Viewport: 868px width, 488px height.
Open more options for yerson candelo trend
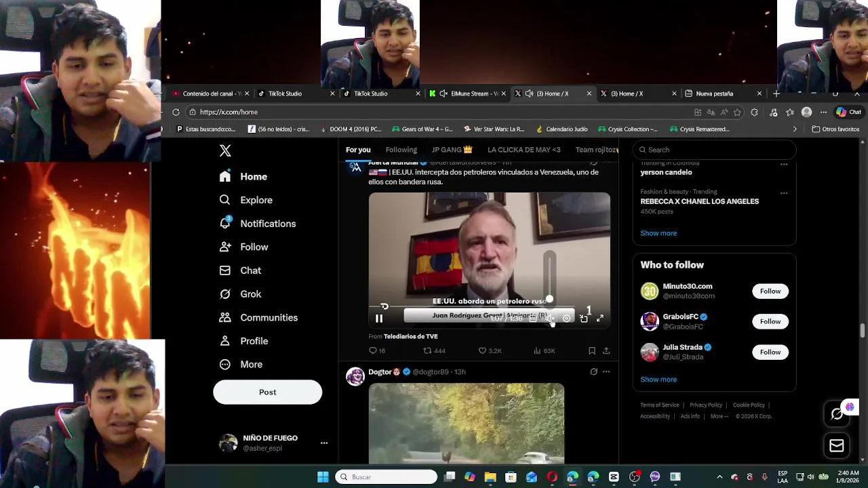tap(784, 164)
